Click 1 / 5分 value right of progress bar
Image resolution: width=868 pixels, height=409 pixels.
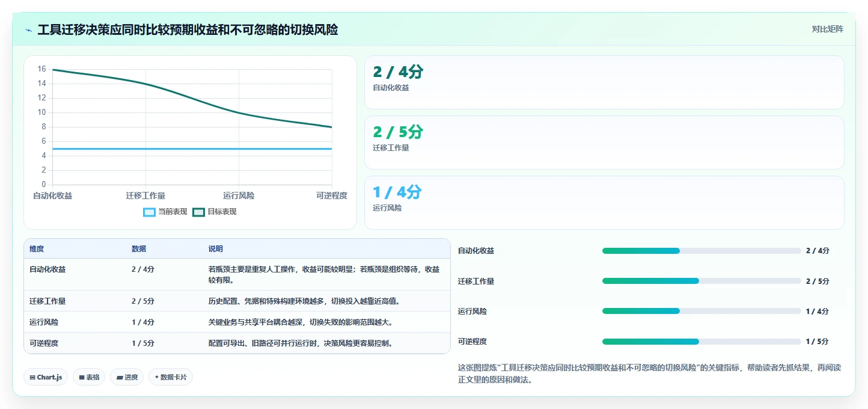click(x=818, y=341)
